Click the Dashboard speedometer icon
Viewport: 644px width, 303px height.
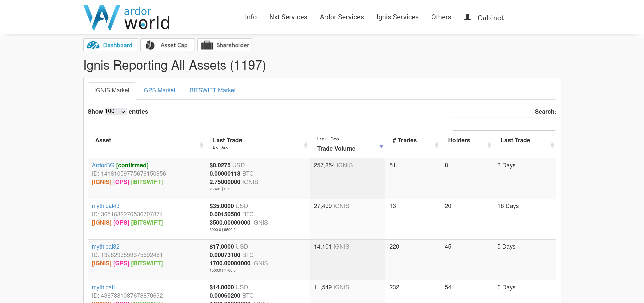(93, 45)
